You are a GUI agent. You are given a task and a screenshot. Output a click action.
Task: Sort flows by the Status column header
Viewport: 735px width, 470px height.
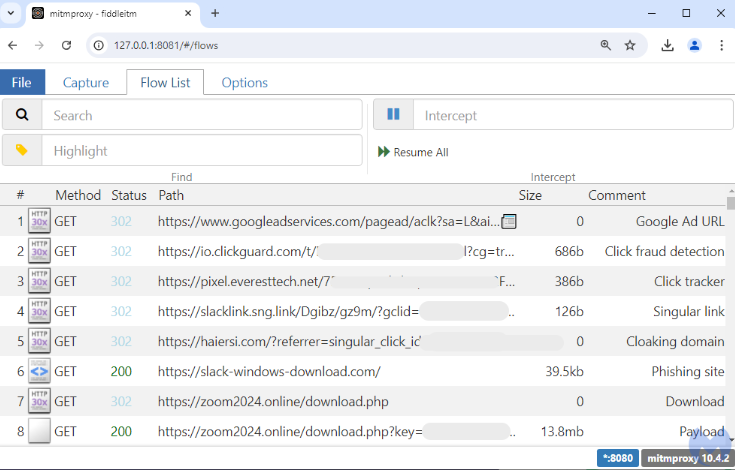point(129,195)
